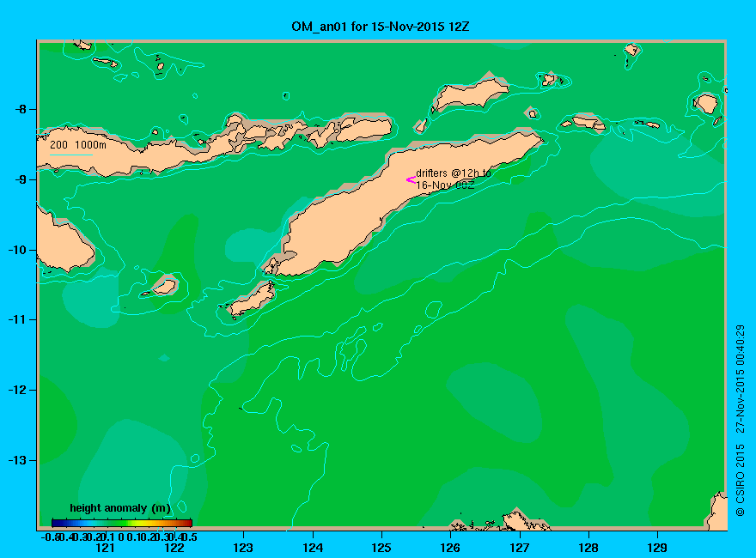Click the 129 longitude axis label

[657, 548]
